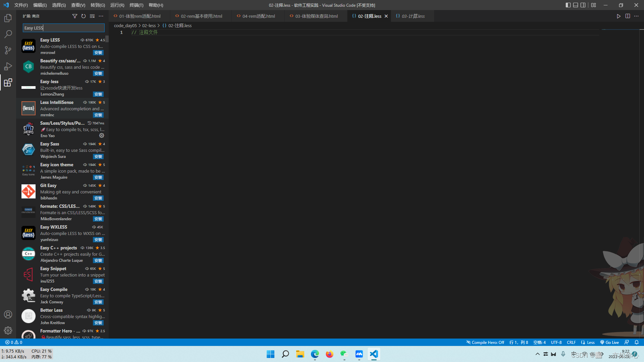The image size is (644, 362).
Task: Select the Easy icon theme extension entry
Action: 62,171
